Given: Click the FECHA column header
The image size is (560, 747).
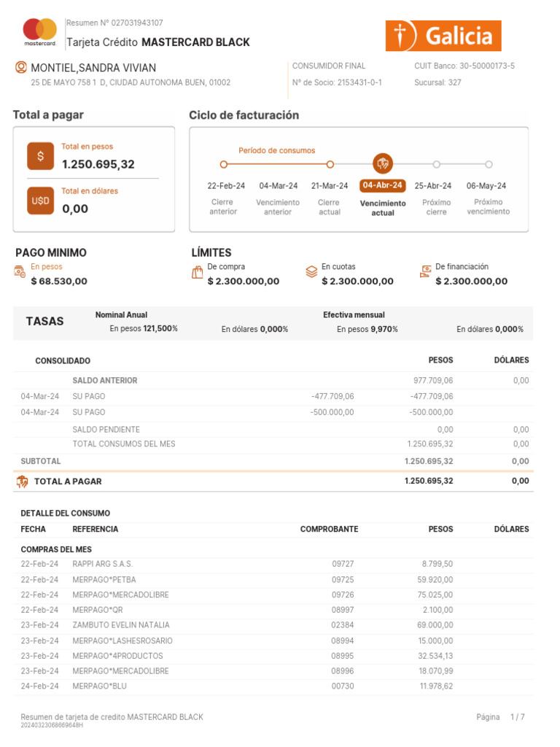Looking at the screenshot, I should pos(34,530).
